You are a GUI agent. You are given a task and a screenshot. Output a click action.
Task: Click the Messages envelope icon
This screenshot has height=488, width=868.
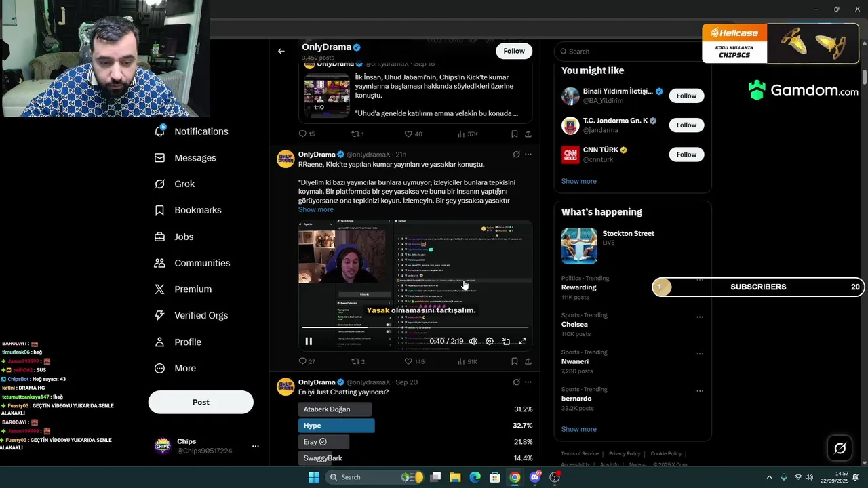pos(160,157)
